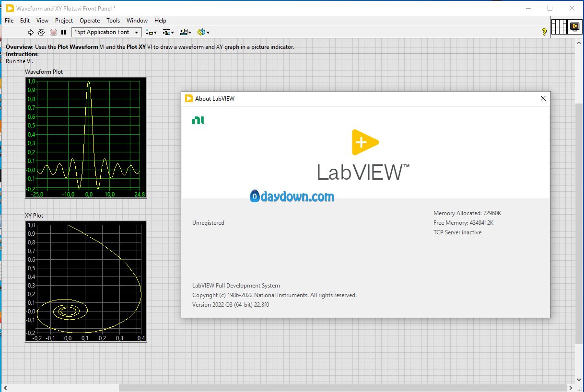Click Memory Allocated: 72960K text
584x392 pixels.
[x=467, y=213]
